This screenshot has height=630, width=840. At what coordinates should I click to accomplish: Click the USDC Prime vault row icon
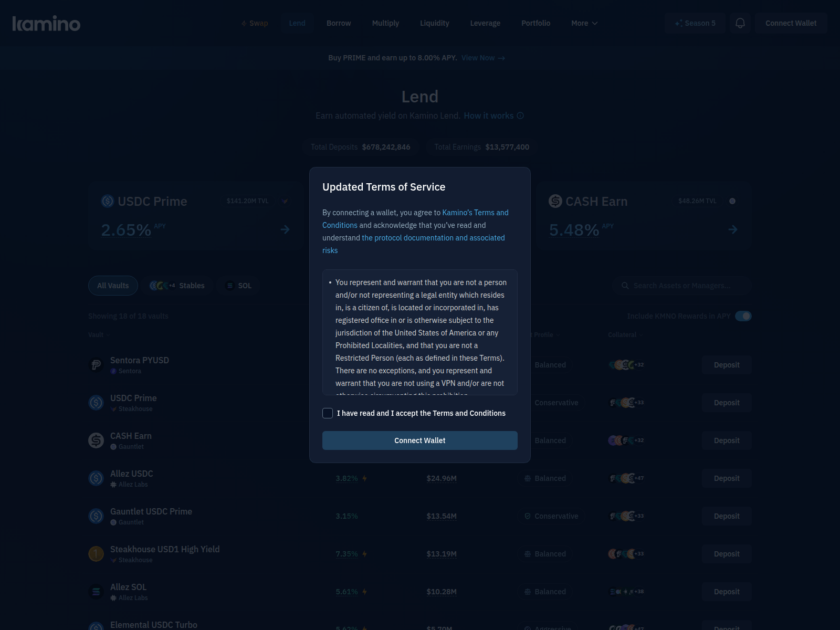(96, 403)
